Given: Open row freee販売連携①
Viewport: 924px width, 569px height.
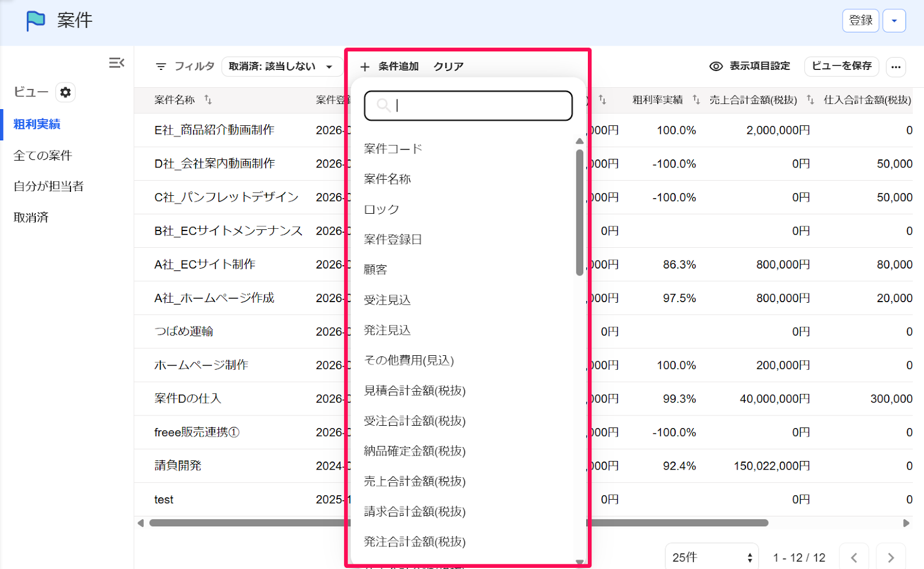Looking at the screenshot, I should (197, 432).
